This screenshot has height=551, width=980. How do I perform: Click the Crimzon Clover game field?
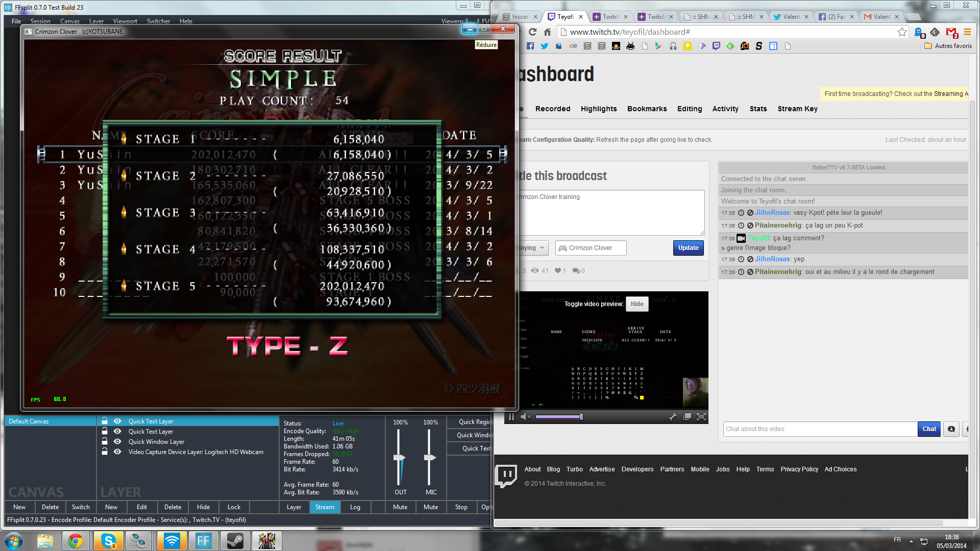point(591,248)
